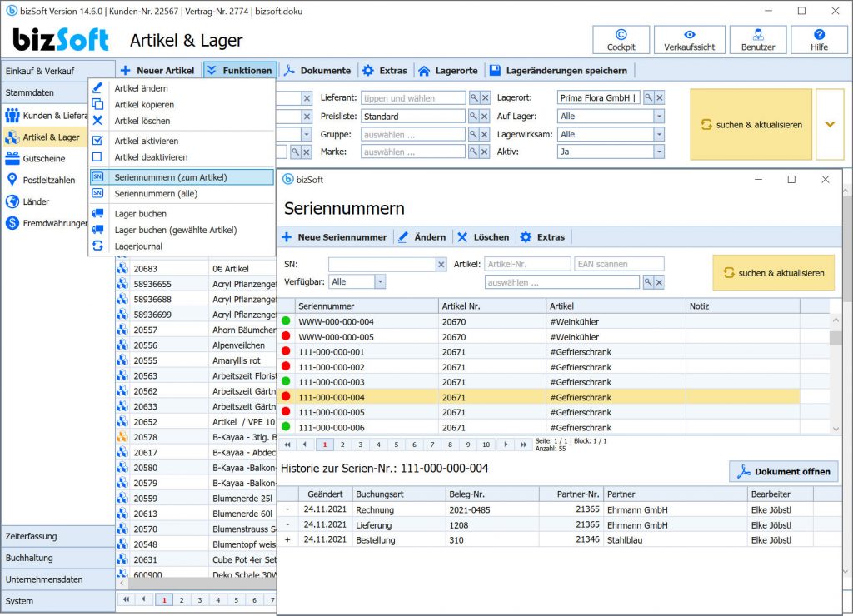The height and width of the screenshot is (616, 853).
Task: Search Preisliste with magnifier icon
Action: (x=474, y=117)
